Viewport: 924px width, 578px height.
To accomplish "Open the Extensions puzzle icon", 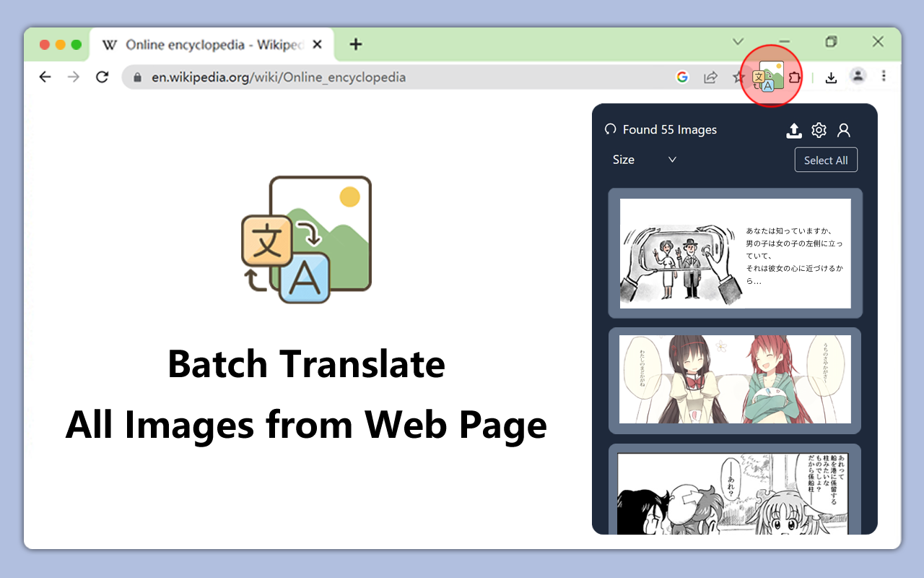I will tap(794, 77).
